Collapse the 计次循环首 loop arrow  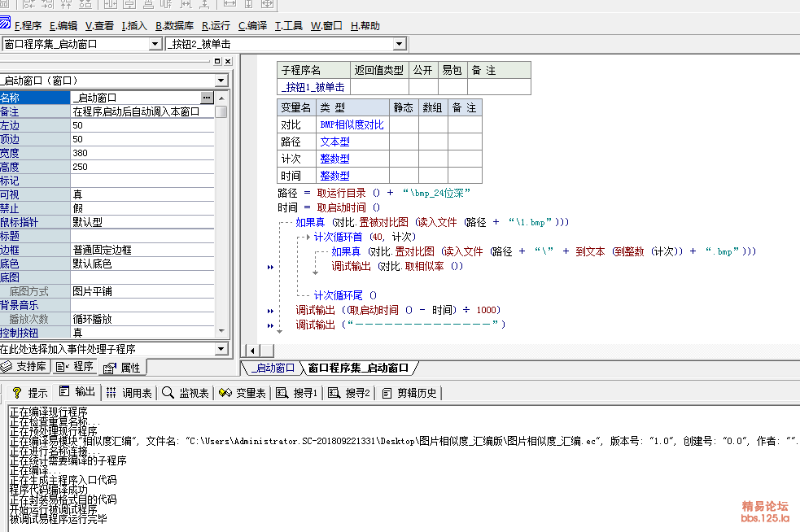pyautogui.click(x=308, y=237)
